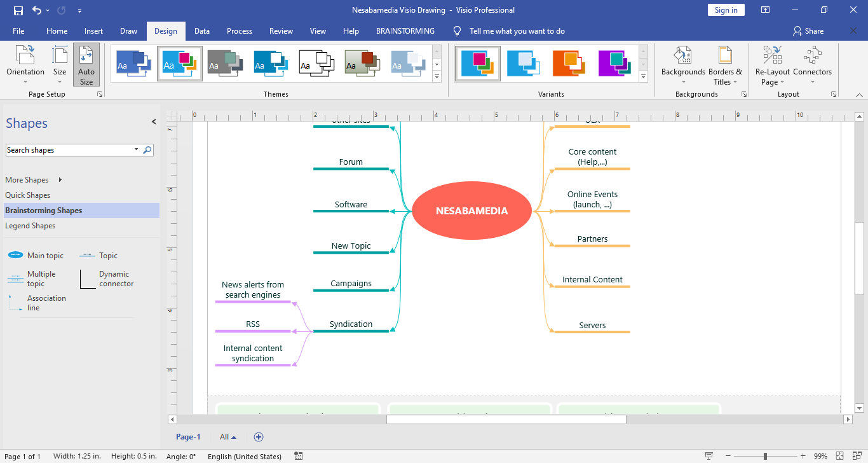
Task: Open the Connectors layout option
Action: tap(812, 64)
